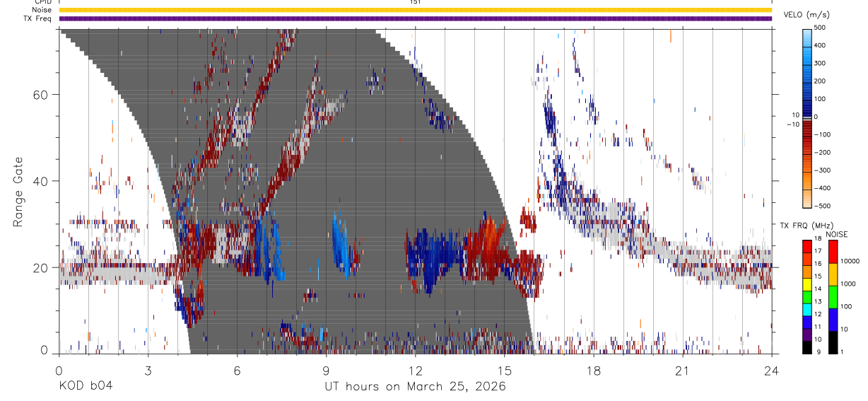Click UT hour axis tick label 9
The height and width of the screenshot is (401, 868).
point(326,371)
